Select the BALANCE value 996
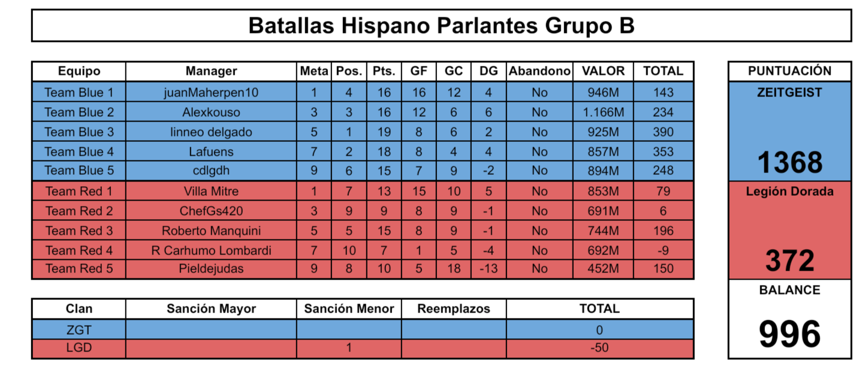Image resolution: width=868 pixels, height=376 pixels. (x=790, y=334)
